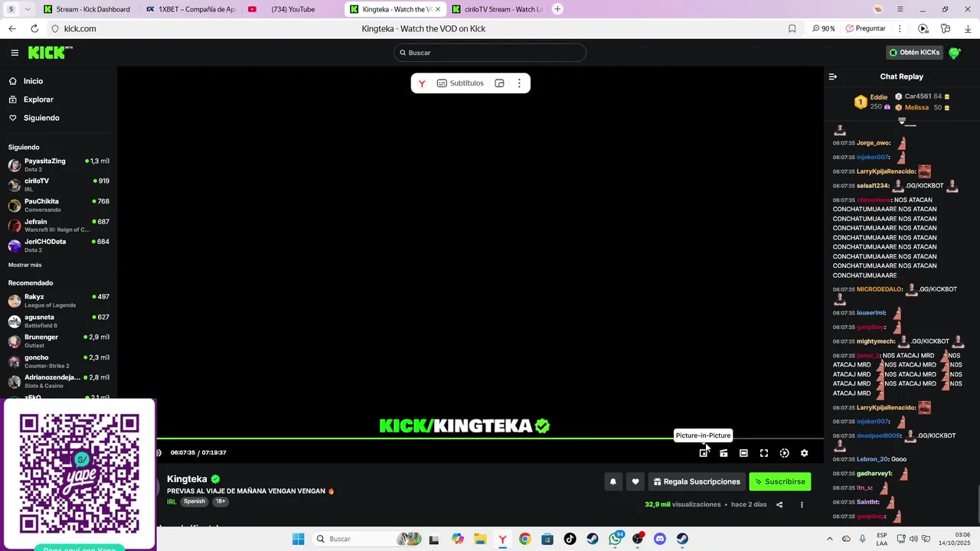Click the 90% zoom indicator
This screenshot has height=551, width=980.
[824, 28]
